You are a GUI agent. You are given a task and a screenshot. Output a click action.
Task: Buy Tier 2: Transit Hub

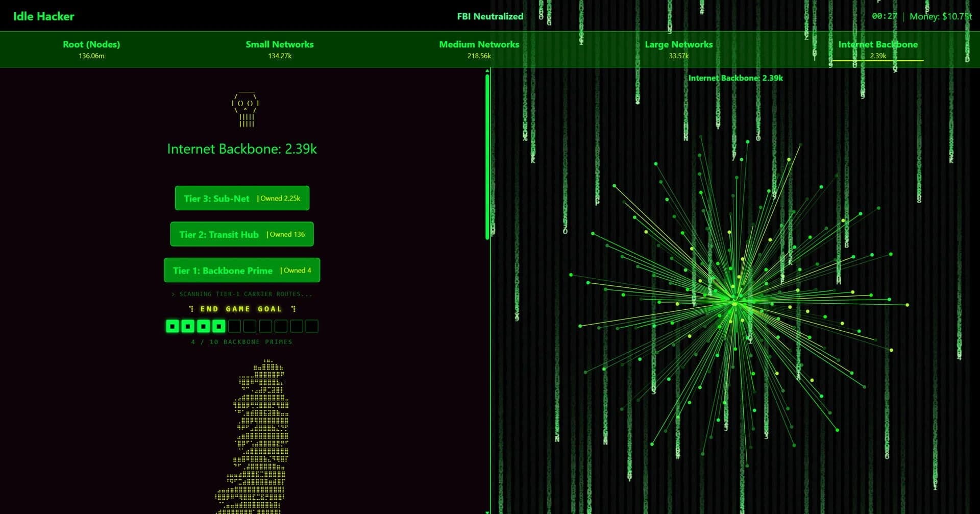pyautogui.click(x=242, y=234)
